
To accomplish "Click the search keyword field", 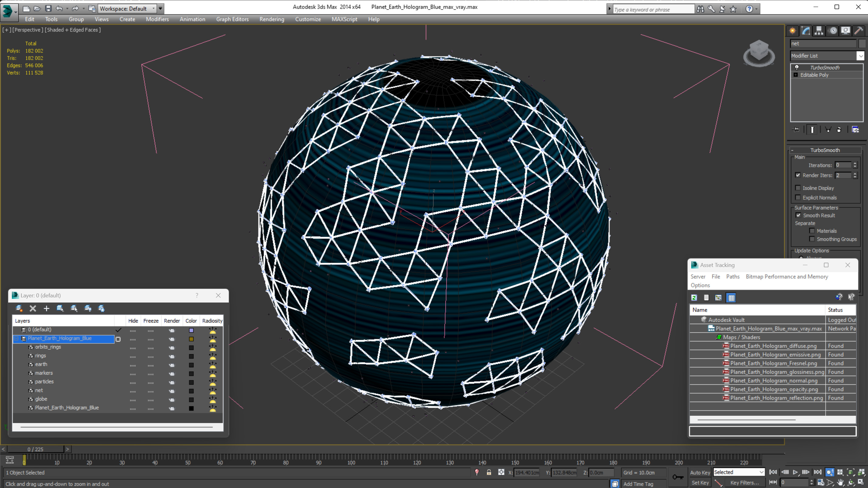I will tap(654, 9).
